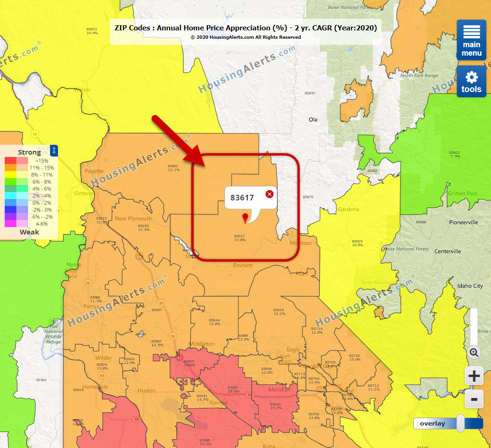Image resolution: width=491 pixels, height=448 pixels.
Task: Click the 'Pioneerville' town label
Action: pos(463,222)
